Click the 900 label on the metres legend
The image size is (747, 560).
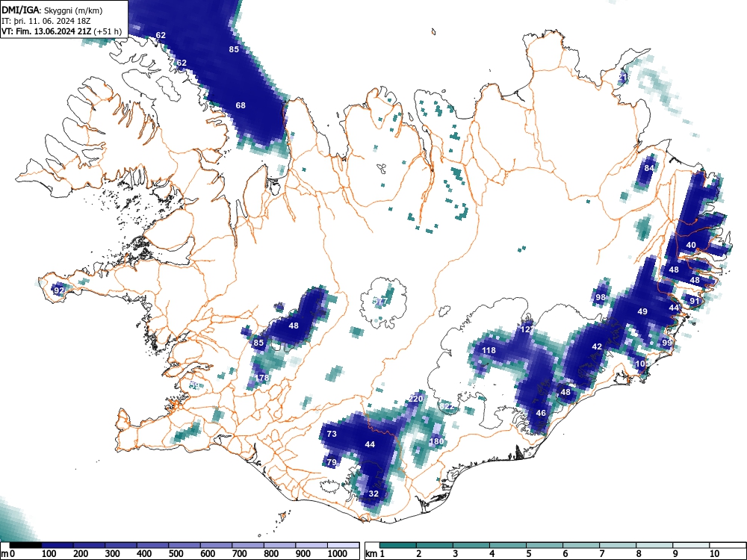coord(303,554)
